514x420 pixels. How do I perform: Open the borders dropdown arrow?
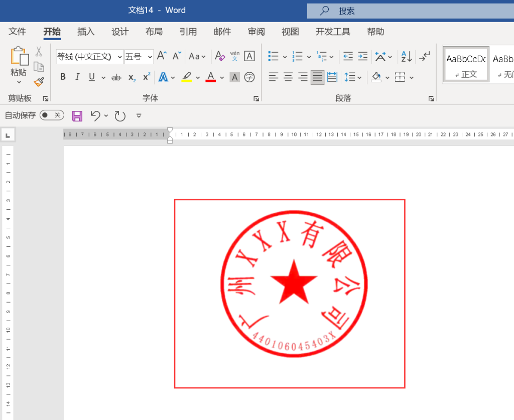(412, 78)
